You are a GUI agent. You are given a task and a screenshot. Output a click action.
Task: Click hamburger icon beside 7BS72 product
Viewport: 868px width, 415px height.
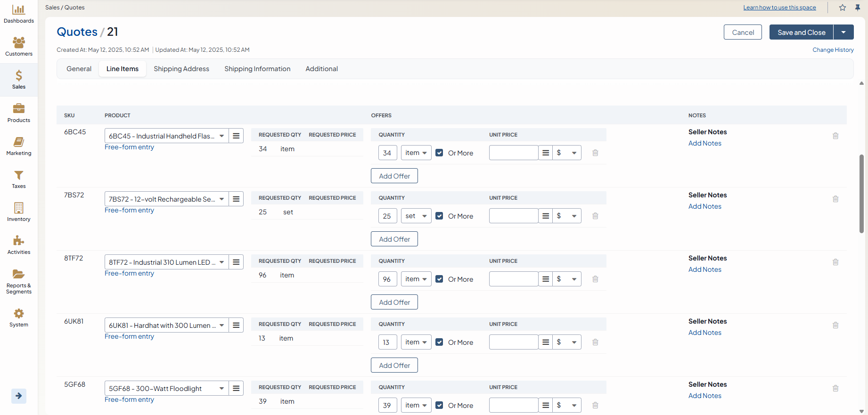236,199
